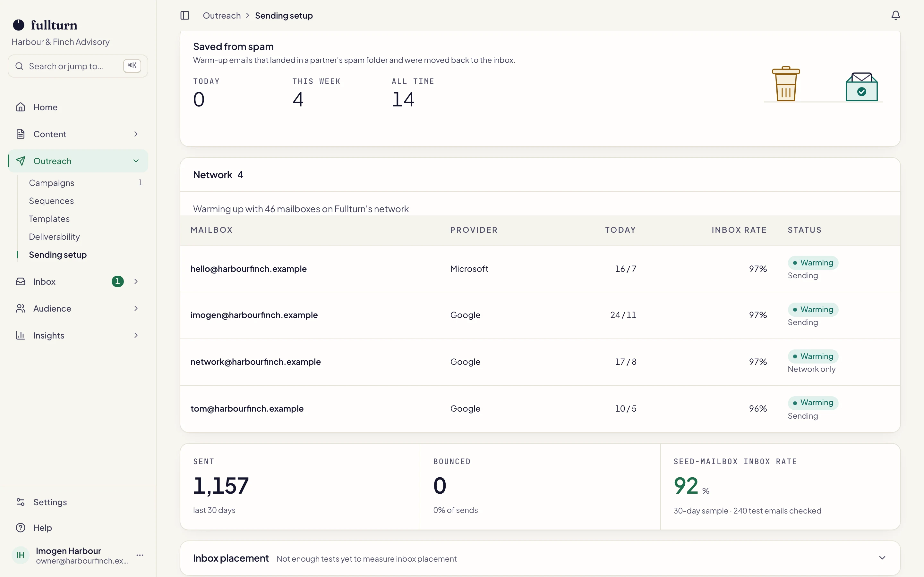The height and width of the screenshot is (577, 924).
Task: Expand the Content menu chevron
Action: [136, 134]
